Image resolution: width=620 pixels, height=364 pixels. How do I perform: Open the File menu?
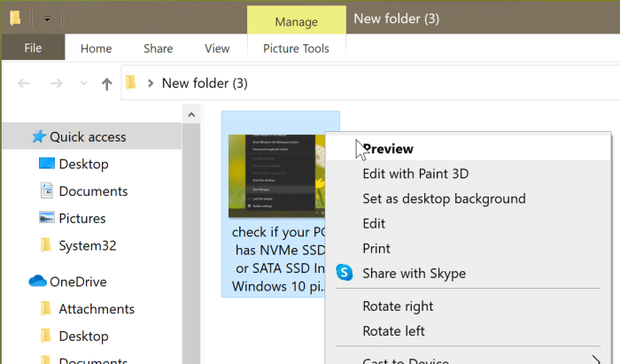(33, 48)
